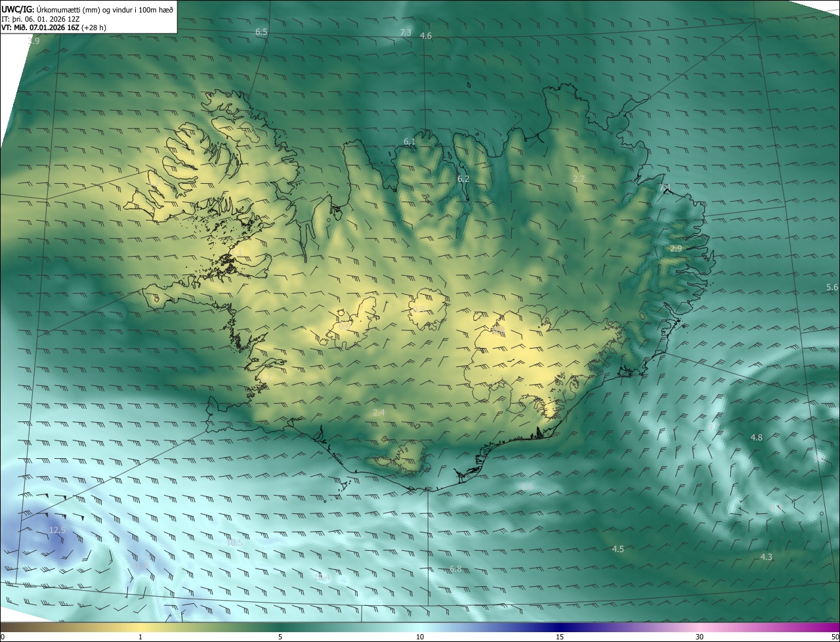Viewport: 840px width, 642px height.
Task: Click the colorbar above the 10 tick
Action: (420, 628)
